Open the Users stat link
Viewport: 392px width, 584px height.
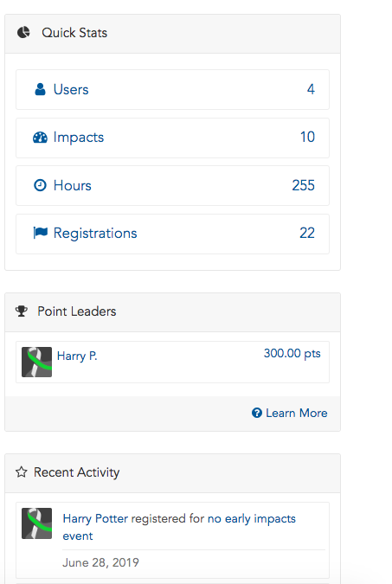(172, 89)
